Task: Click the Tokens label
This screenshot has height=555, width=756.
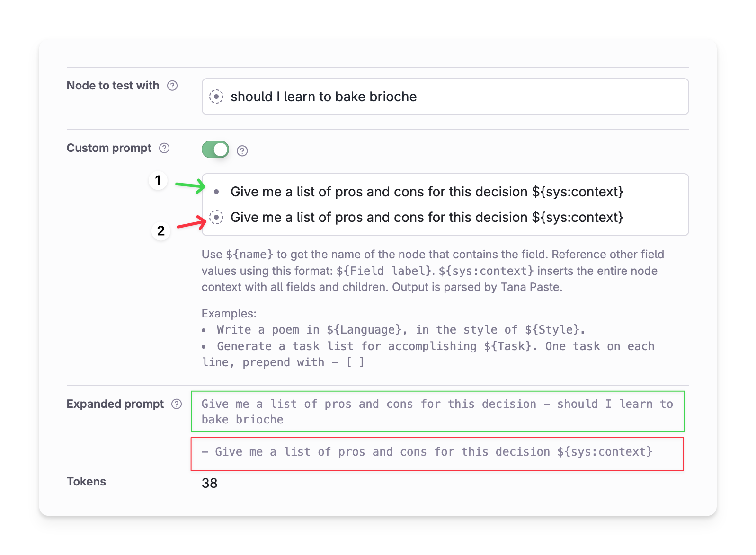Action: click(x=86, y=482)
